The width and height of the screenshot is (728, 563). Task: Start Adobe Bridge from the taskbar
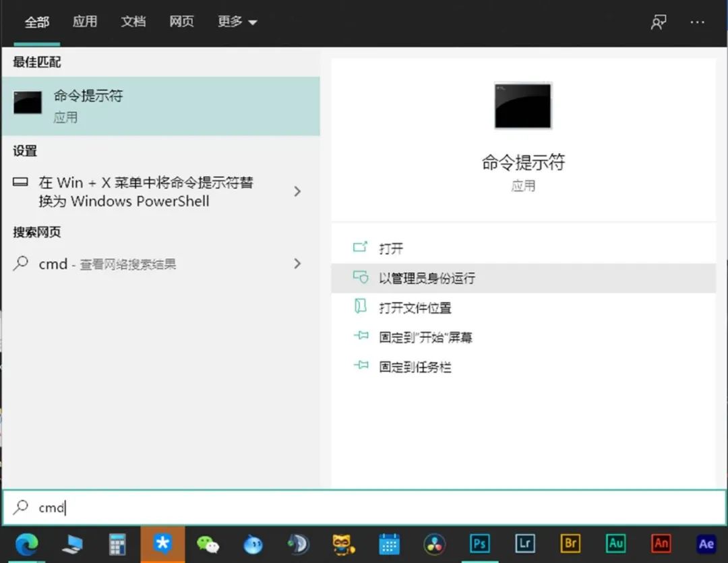point(570,544)
